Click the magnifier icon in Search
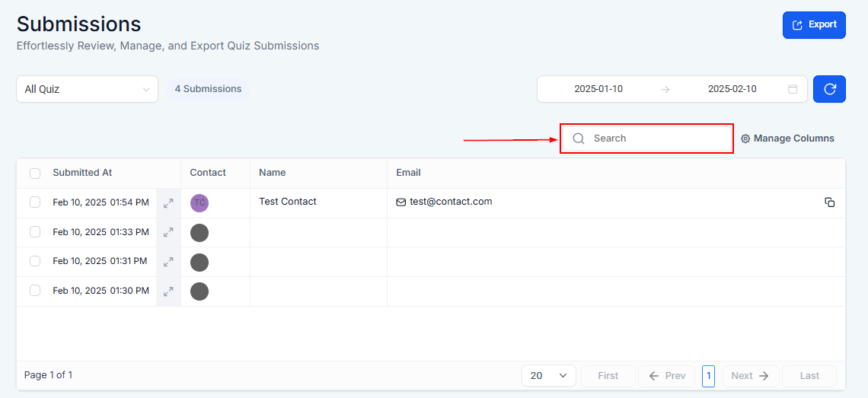Viewport: 868px width, 398px height. pos(579,139)
